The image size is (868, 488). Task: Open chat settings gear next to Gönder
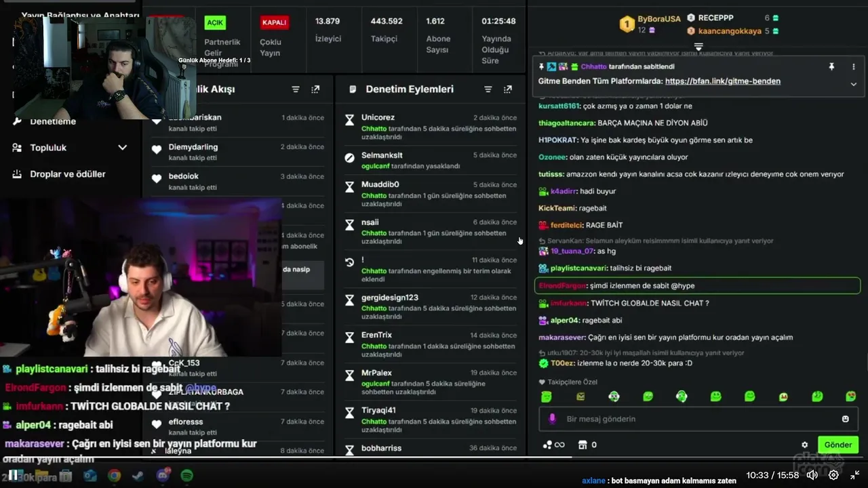[x=805, y=445]
